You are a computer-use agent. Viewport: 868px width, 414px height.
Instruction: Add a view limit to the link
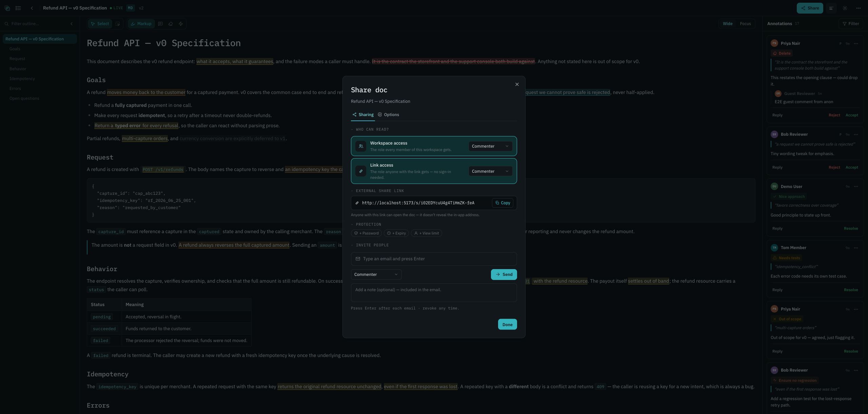point(426,233)
